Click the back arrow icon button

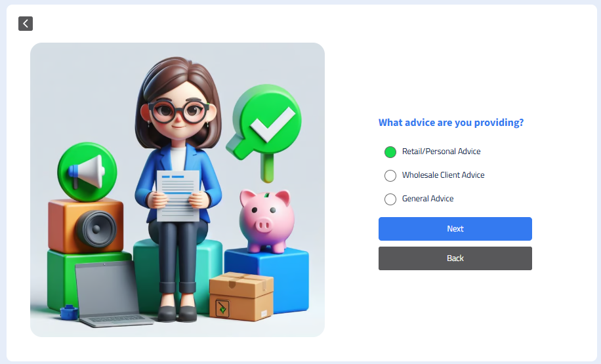point(26,24)
